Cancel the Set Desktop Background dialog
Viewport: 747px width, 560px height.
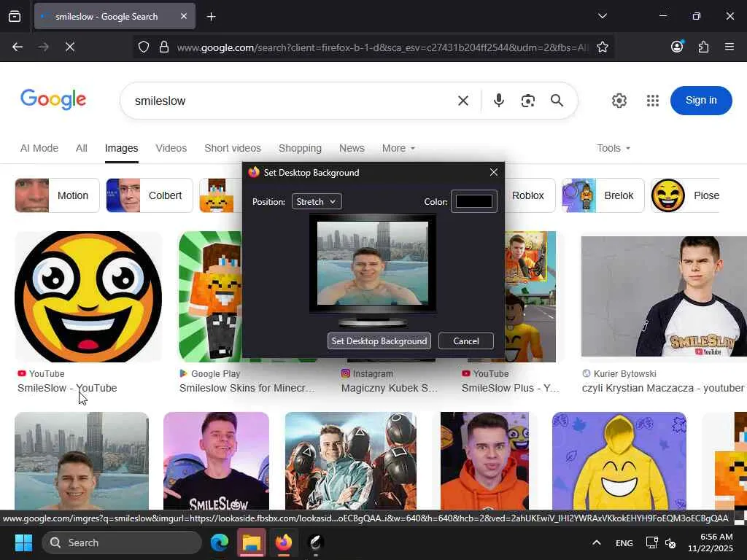(x=466, y=341)
